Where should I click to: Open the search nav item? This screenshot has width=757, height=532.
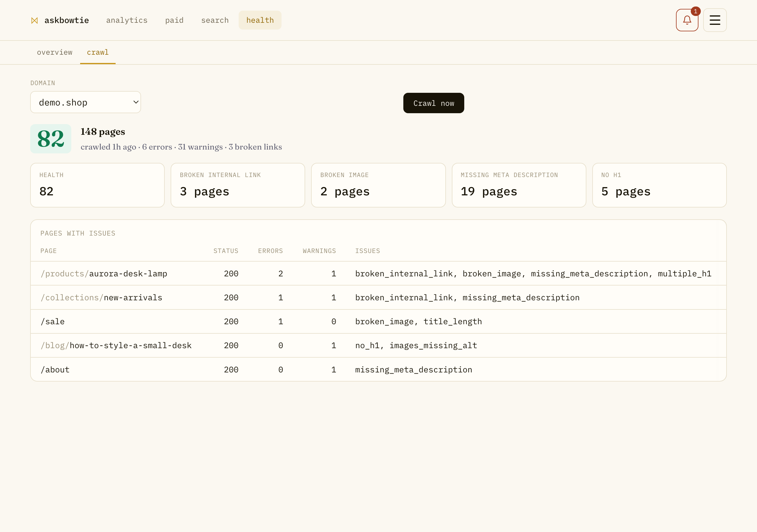click(215, 20)
